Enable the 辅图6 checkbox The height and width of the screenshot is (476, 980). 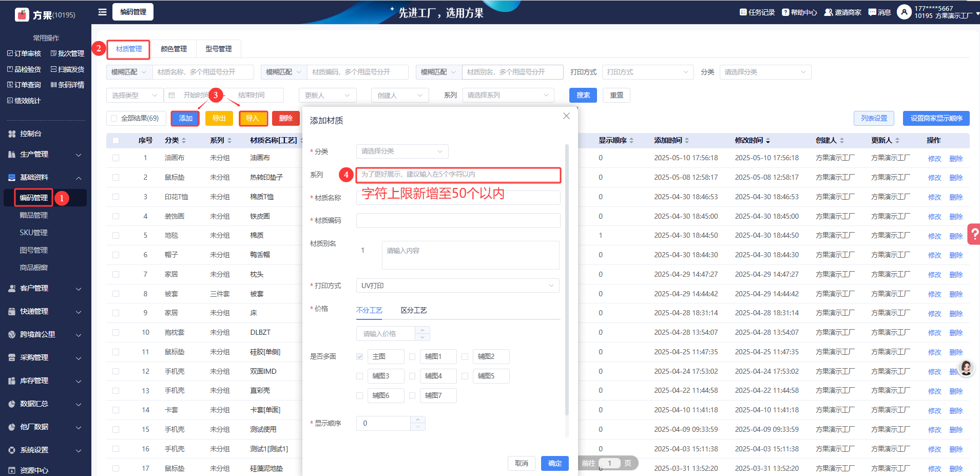[x=360, y=395]
